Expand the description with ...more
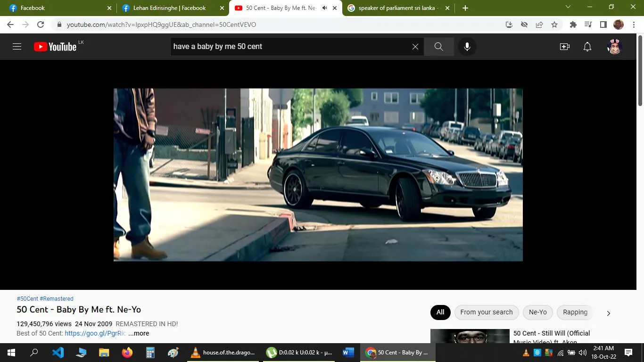Image resolution: width=644 pixels, height=362 pixels. click(x=138, y=333)
